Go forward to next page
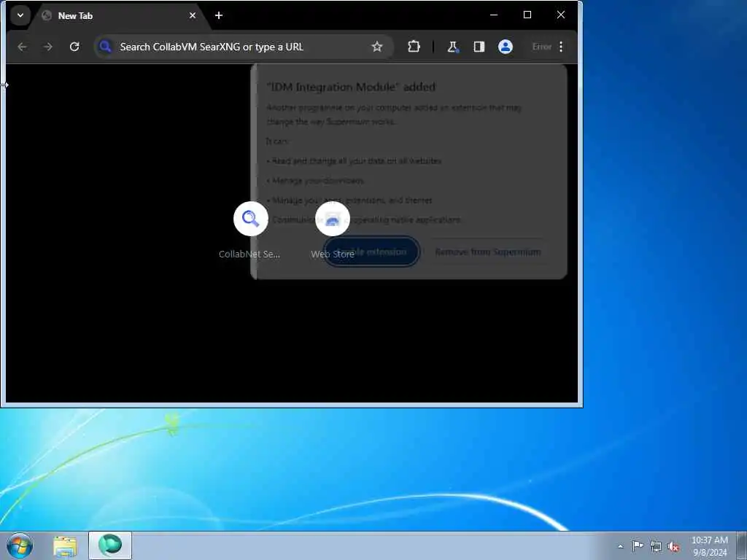This screenshot has height=560, width=747. pos(47,47)
